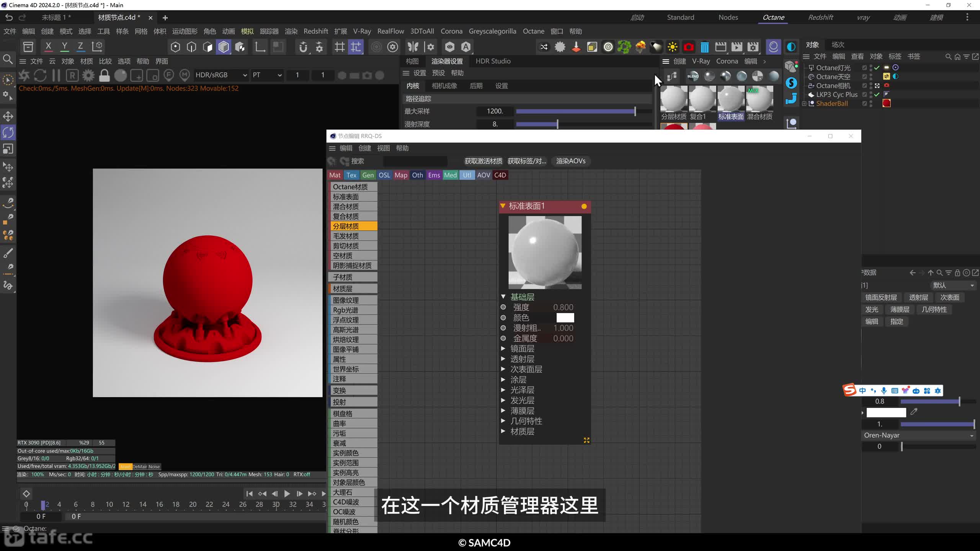Open node editor 创建 menu

pyautogui.click(x=365, y=148)
